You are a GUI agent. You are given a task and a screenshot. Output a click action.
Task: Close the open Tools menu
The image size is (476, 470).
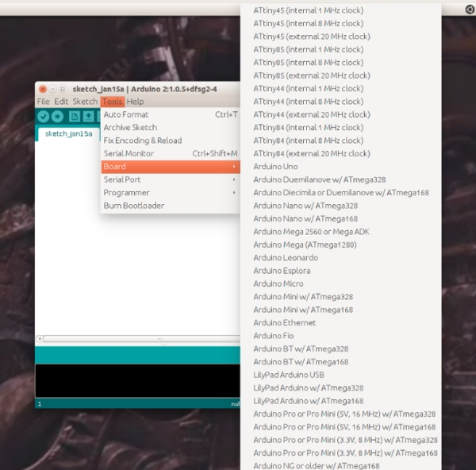[113, 102]
